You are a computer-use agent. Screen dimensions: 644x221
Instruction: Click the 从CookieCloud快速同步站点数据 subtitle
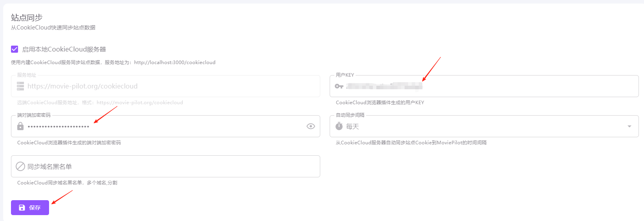point(53,28)
